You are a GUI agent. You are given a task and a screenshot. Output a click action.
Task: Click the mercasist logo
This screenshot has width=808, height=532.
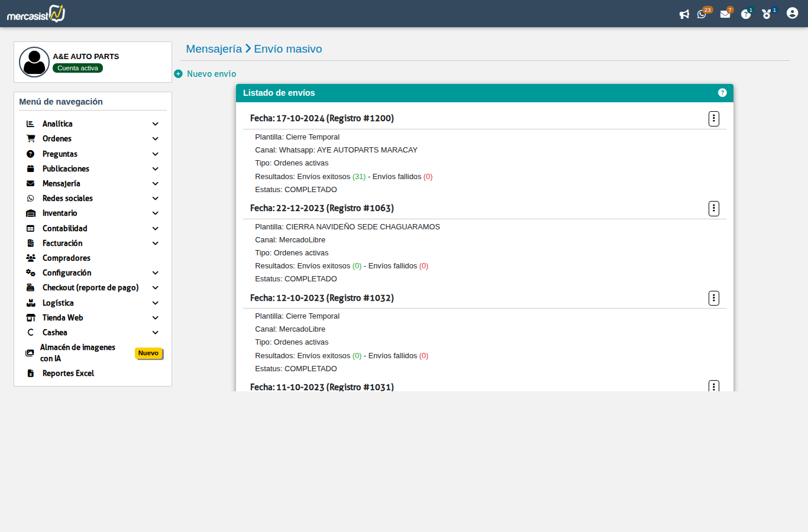[x=36, y=14]
